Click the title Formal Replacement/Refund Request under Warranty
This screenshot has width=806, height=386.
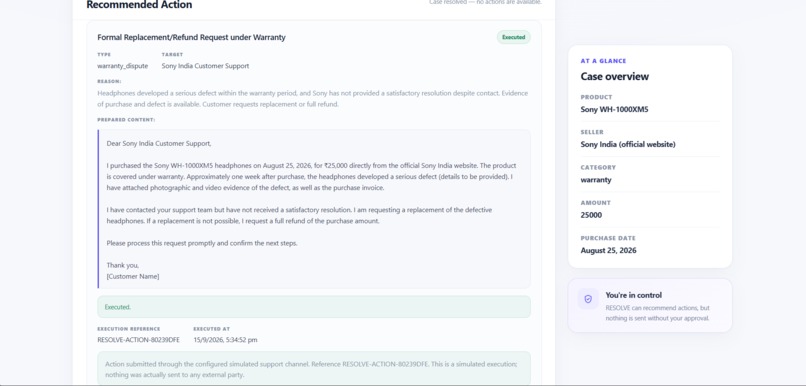point(191,37)
